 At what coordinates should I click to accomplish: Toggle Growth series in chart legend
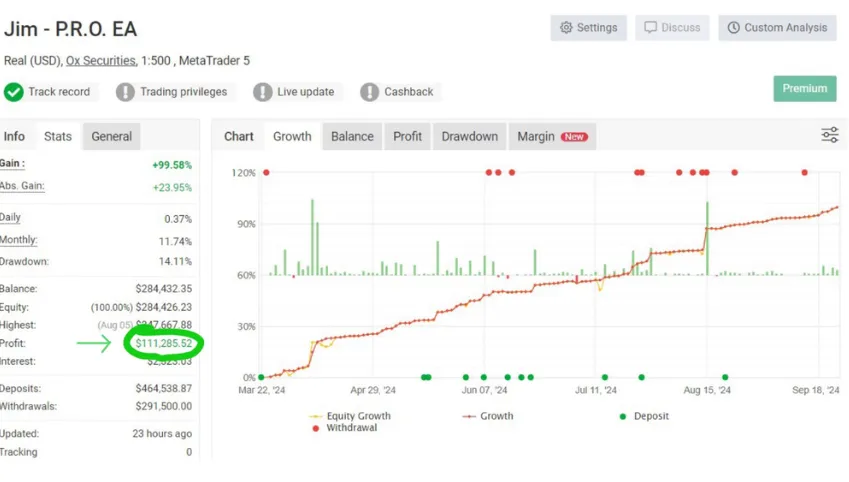[x=488, y=416]
